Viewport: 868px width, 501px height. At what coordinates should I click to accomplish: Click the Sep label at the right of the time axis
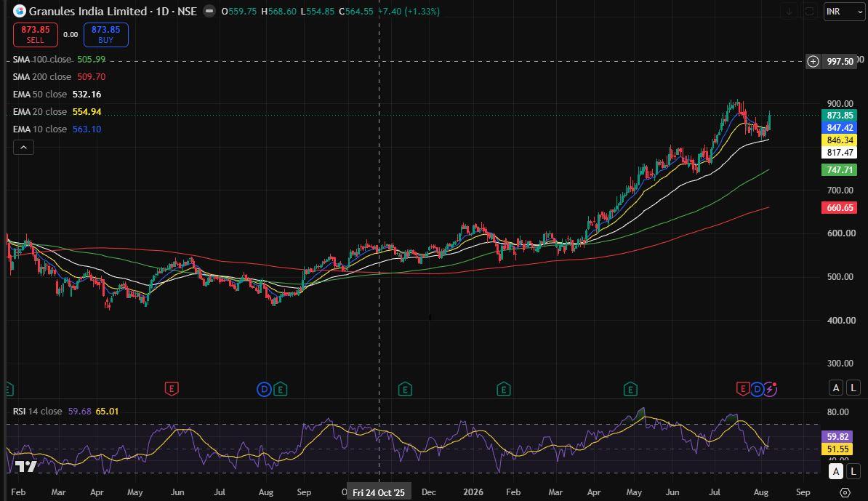(x=803, y=492)
